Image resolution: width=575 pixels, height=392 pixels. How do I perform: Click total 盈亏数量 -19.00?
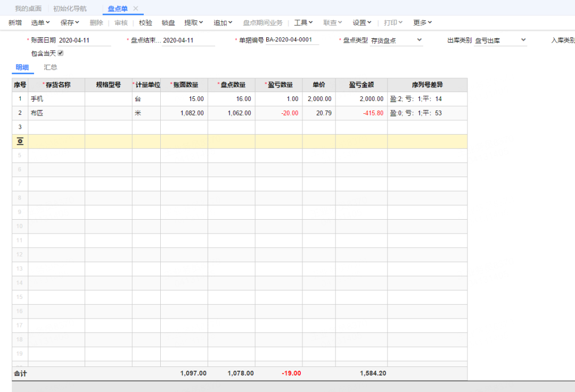coord(291,373)
